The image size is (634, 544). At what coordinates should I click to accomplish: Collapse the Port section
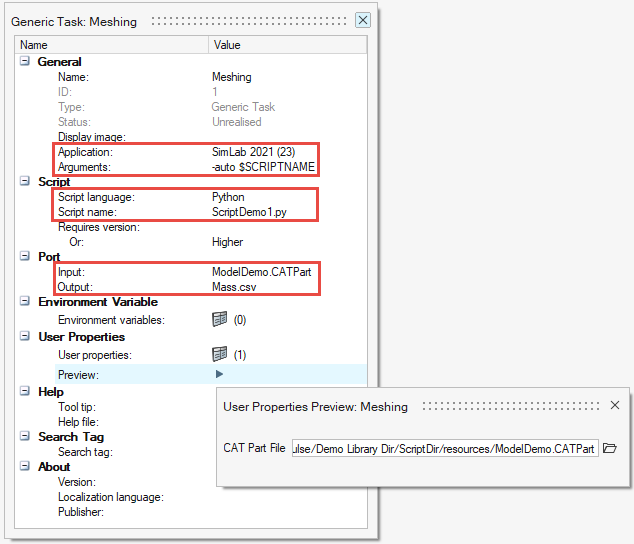click(25, 257)
